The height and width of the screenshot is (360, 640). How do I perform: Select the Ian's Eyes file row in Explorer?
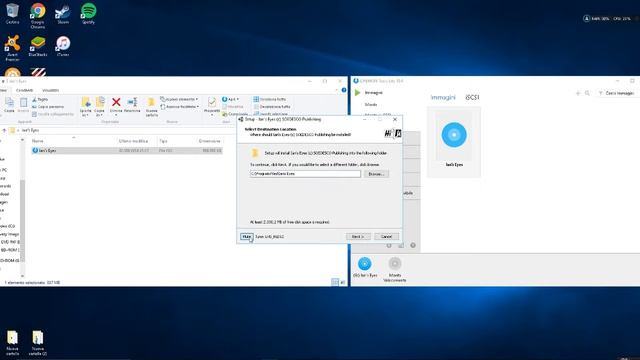coord(127,151)
